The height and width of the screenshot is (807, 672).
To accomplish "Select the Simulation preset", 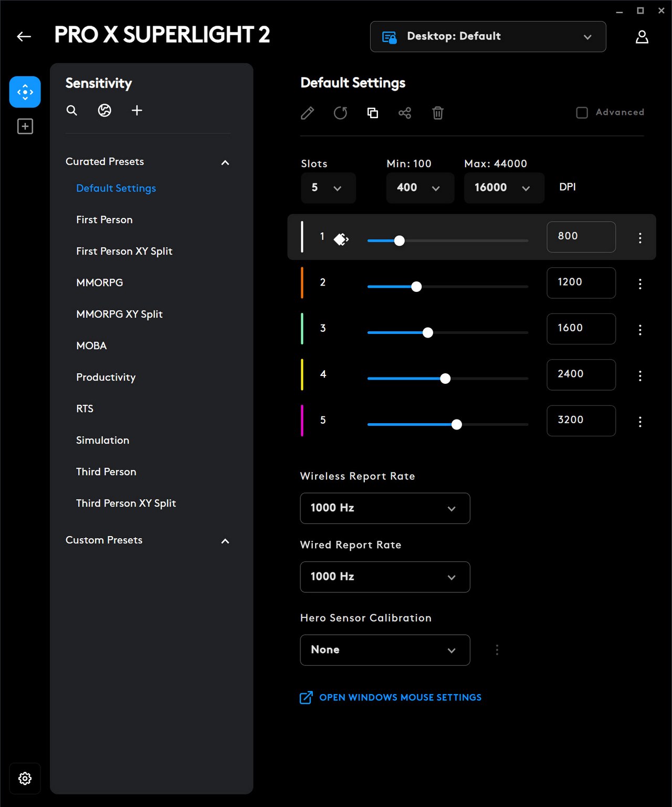I will (102, 440).
